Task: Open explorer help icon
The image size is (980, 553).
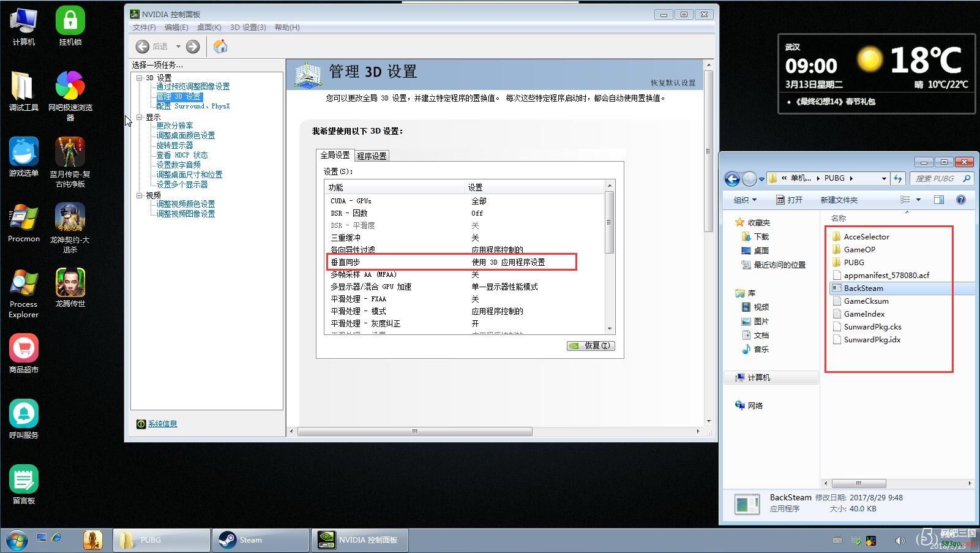Action: click(x=961, y=200)
